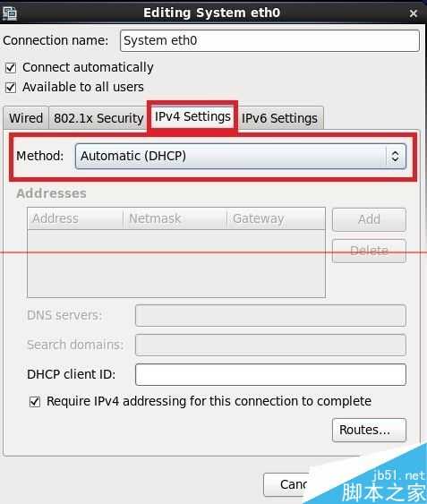Open the Method dropdown arrows
This screenshot has width=427, height=504.
point(395,157)
